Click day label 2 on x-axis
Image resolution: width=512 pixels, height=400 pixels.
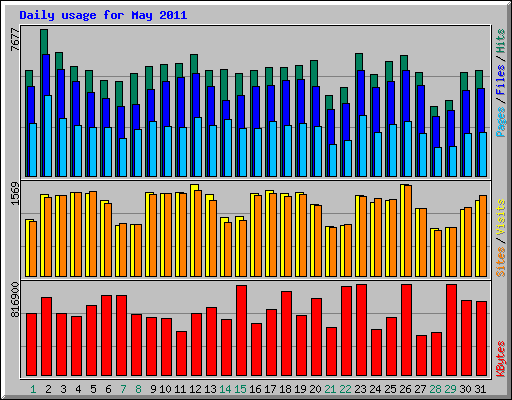coord(48,389)
